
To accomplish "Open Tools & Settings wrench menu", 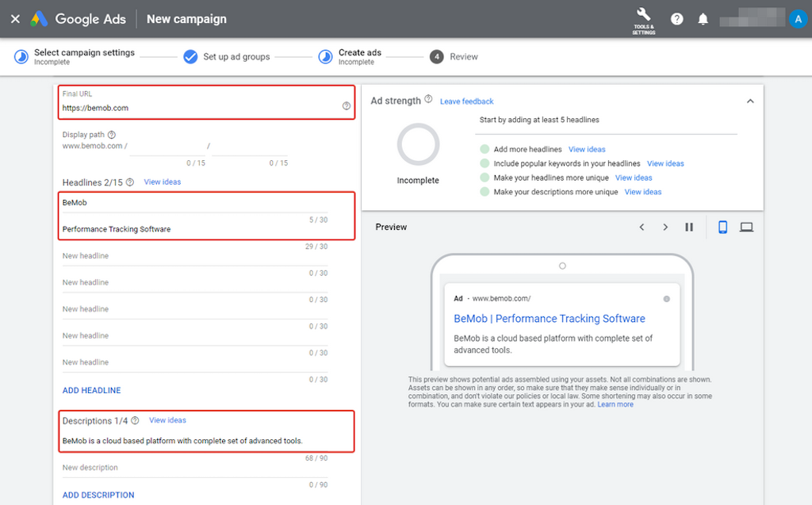I will (643, 19).
